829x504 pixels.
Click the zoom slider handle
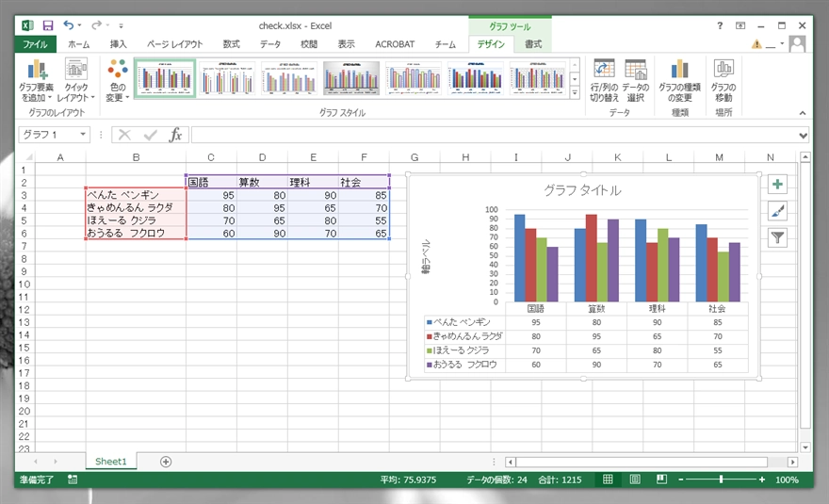721,480
